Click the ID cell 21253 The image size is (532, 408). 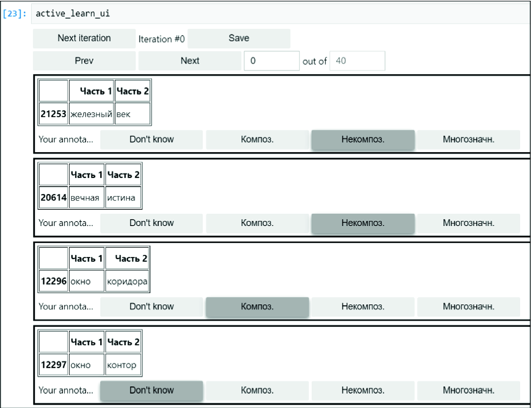coord(53,114)
